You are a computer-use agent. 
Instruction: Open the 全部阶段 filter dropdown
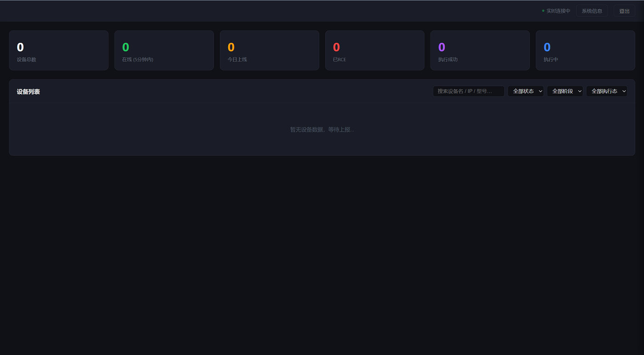pyautogui.click(x=565, y=91)
